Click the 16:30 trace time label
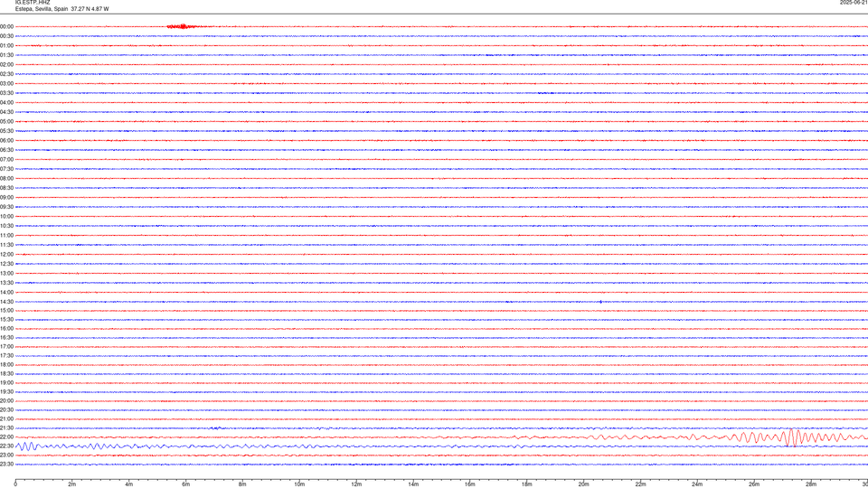 pos(6,337)
